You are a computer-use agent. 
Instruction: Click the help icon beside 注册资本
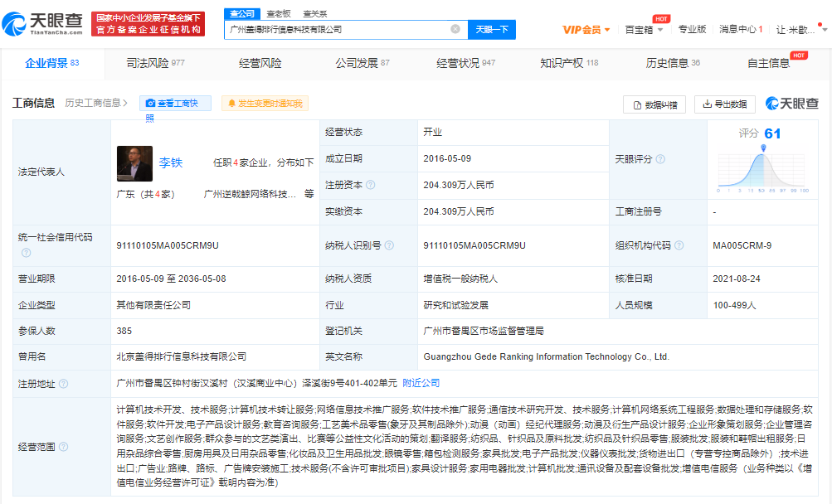(371, 185)
